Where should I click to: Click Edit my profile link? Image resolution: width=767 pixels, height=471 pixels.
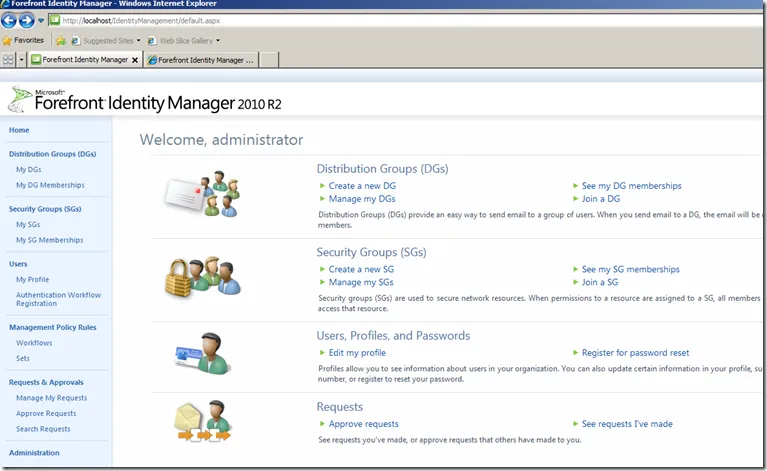point(357,353)
